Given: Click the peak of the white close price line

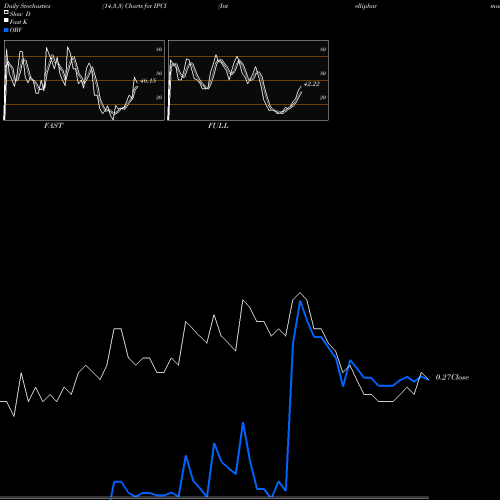Looking at the screenshot, I should click(x=300, y=293).
